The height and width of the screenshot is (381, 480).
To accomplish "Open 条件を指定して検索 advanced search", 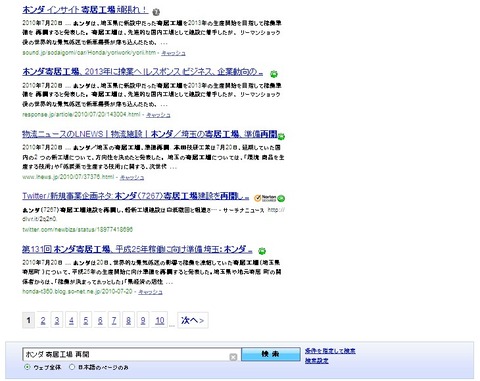I will pos(330,351).
